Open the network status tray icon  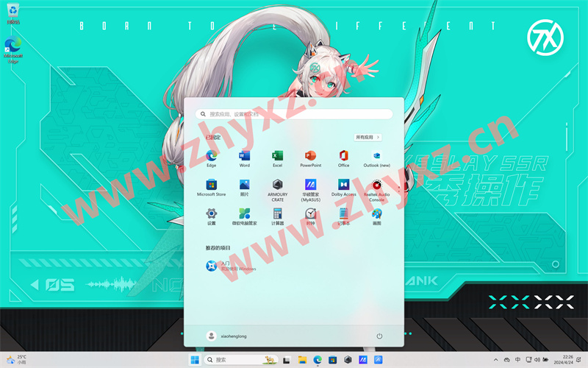click(528, 360)
